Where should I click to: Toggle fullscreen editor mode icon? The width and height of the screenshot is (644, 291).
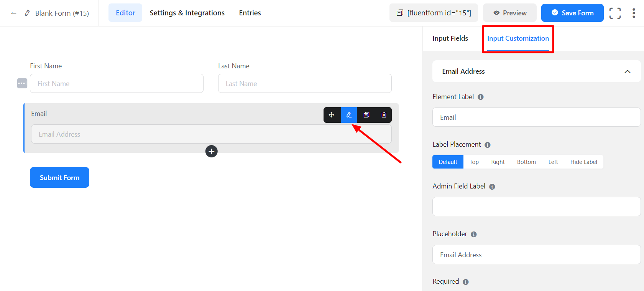pos(615,13)
